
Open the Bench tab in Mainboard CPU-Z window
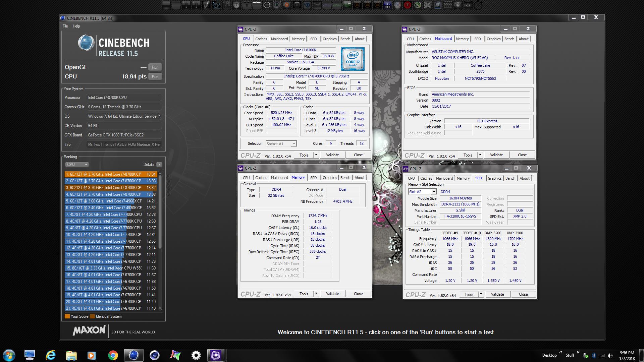509,39
